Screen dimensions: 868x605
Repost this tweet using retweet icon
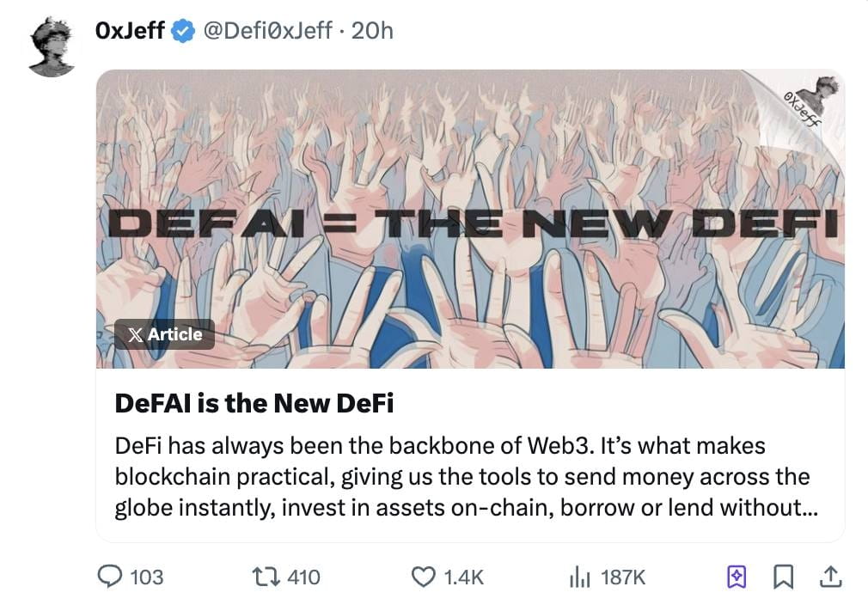266,577
